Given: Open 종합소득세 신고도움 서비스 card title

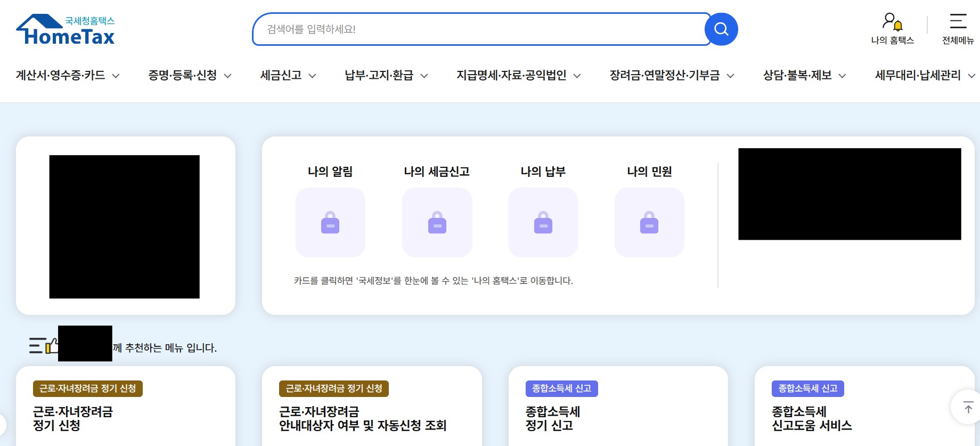Looking at the screenshot, I should 812,418.
